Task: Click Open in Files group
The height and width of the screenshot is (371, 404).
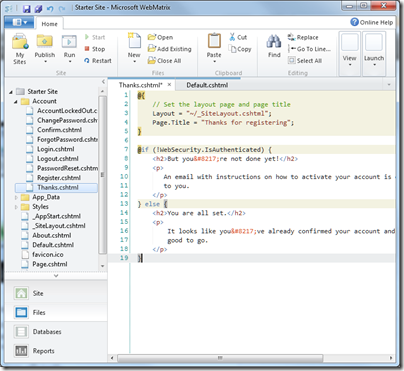Action: pyautogui.click(x=160, y=37)
